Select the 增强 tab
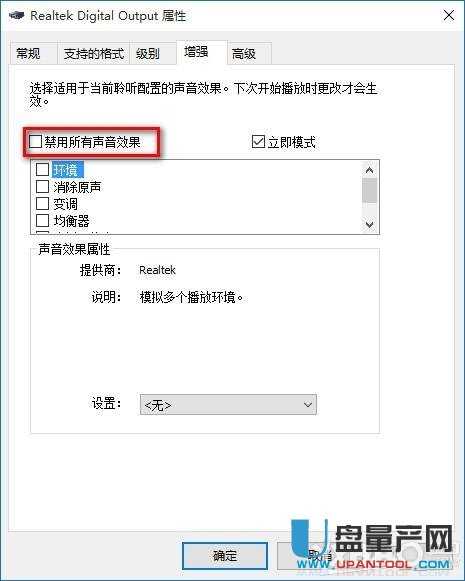 pyautogui.click(x=196, y=52)
